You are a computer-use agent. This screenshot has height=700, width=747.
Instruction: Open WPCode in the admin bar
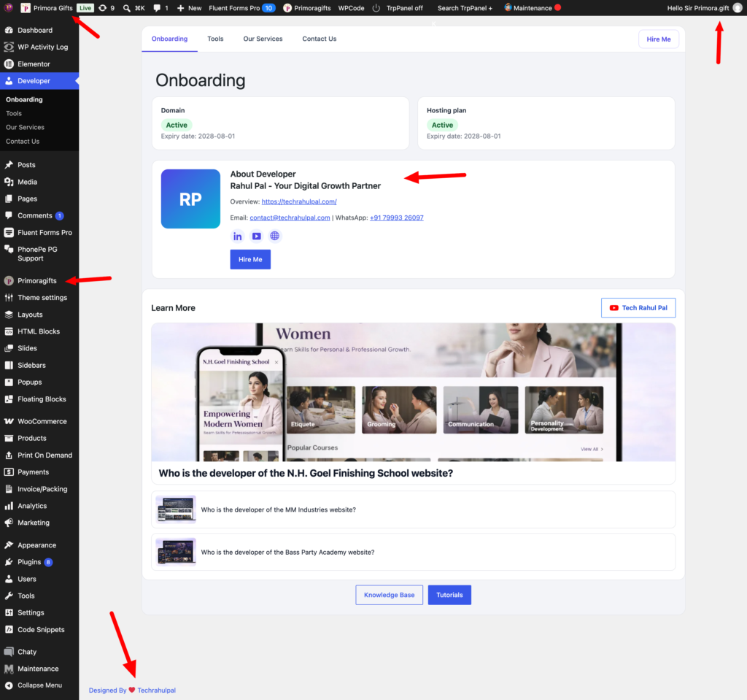click(x=351, y=8)
